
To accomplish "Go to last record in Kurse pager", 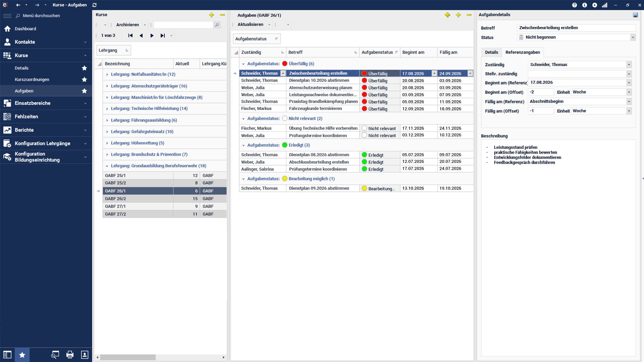I will pyautogui.click(x=163, y=36).
